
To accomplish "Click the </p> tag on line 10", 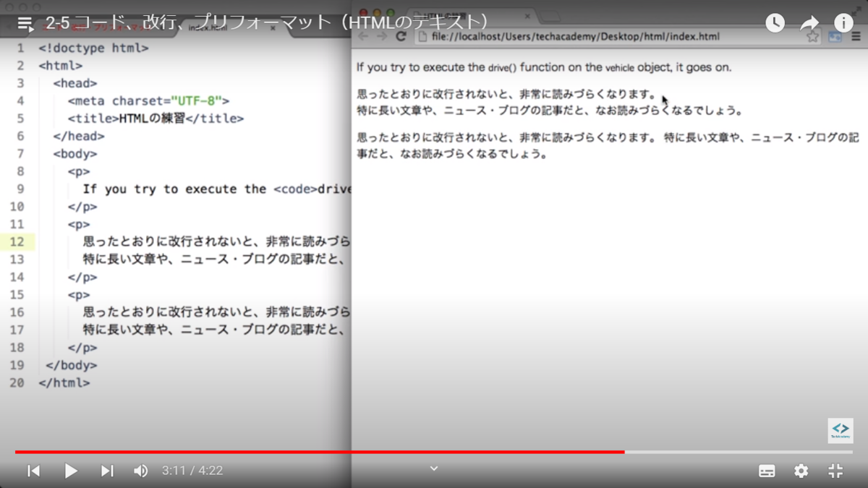I will pyautogui.click(x=82, y=206).
